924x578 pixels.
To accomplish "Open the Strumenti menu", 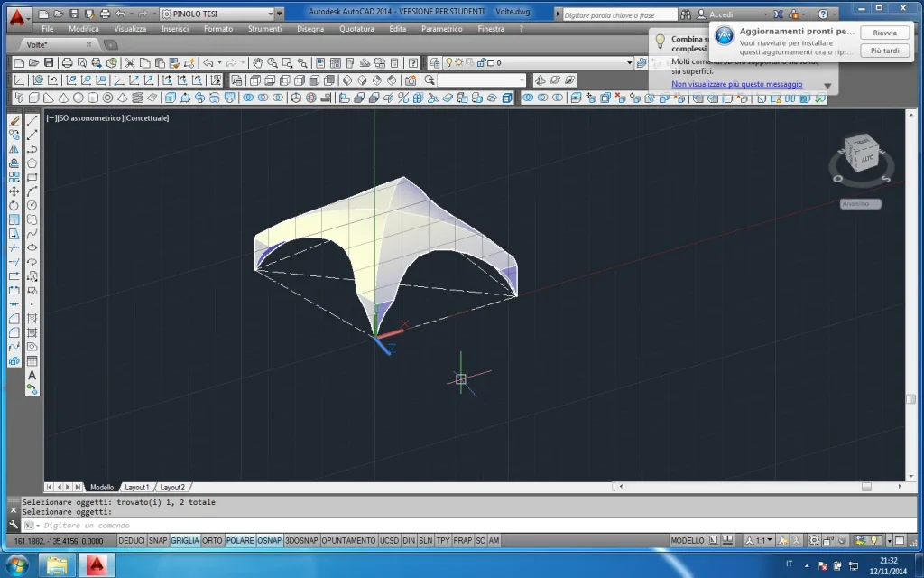I will (264, 28).
